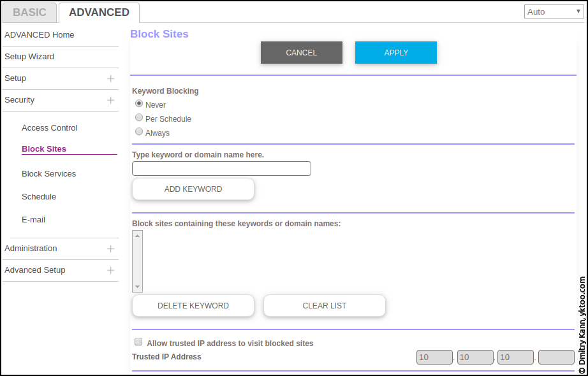The height and width of the screenshot is (376, 588).
Task: Choose Per Schedule keyword blocking
Action: pos(139,118)
